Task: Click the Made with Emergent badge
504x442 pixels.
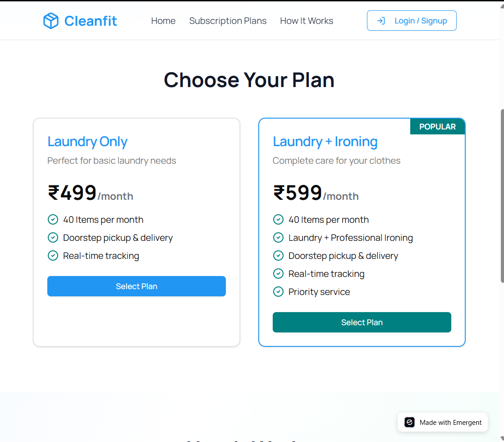Action: coord(442,422)
